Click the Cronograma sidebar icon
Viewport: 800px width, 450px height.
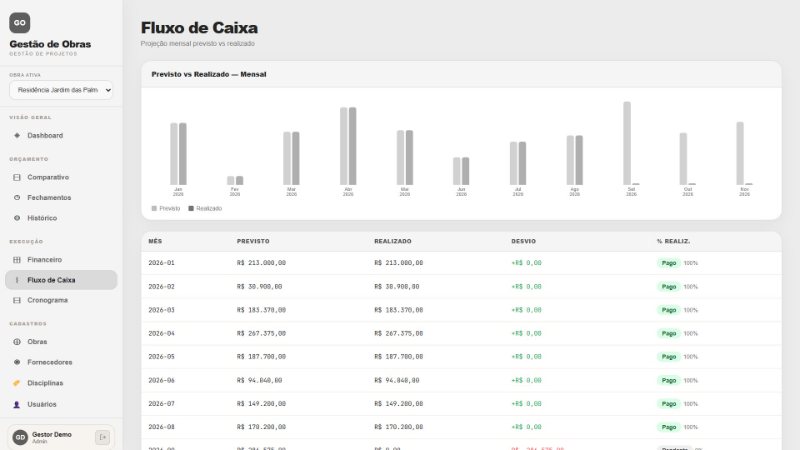[17, 300]
